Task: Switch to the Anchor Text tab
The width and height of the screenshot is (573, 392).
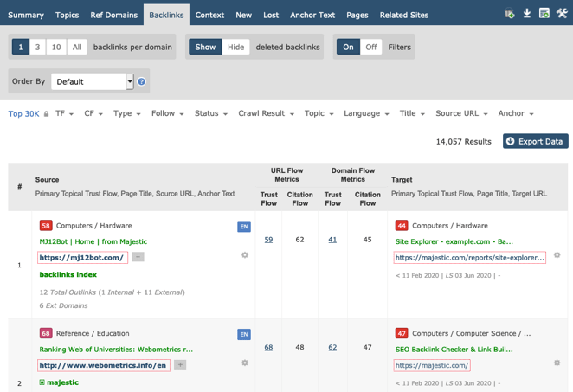Action: click(312, 15)
